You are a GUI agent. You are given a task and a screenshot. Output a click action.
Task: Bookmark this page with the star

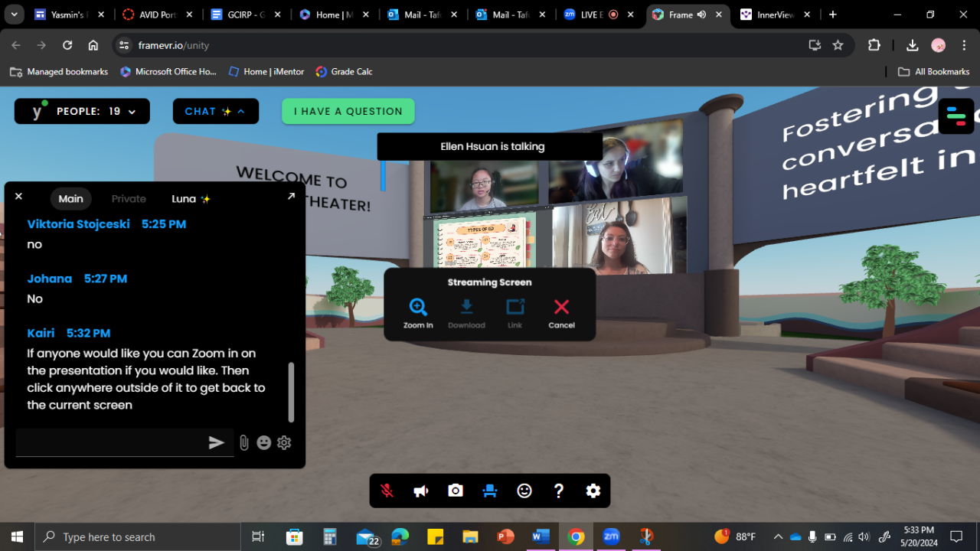click(838, 45)
